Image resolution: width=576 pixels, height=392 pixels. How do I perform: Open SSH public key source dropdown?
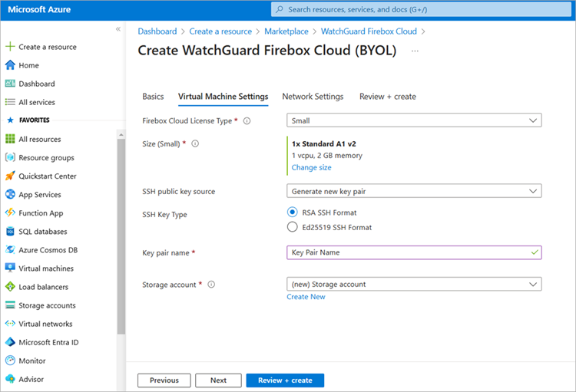pyautogui.click(x=414, y=191)
